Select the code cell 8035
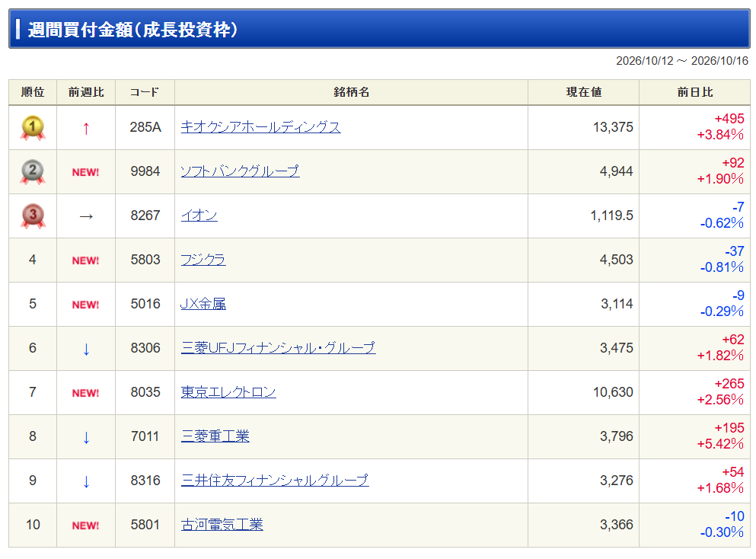The image size is (756, 559). coord(145,392)
